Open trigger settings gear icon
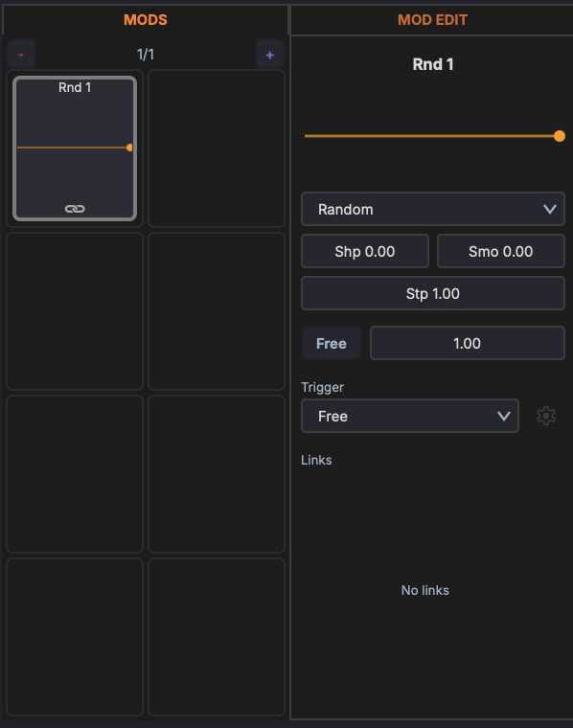 point(546,416)
